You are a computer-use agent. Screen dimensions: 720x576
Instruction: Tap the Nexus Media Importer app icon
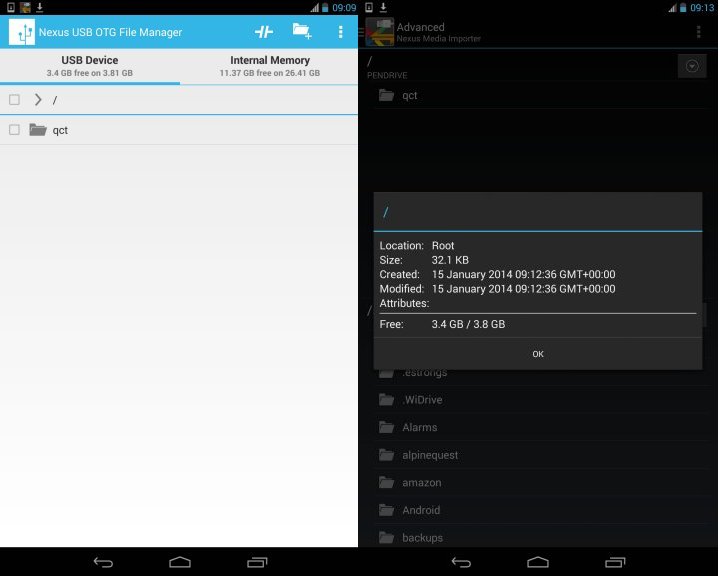pyautogui.click(x=380, y=32)
